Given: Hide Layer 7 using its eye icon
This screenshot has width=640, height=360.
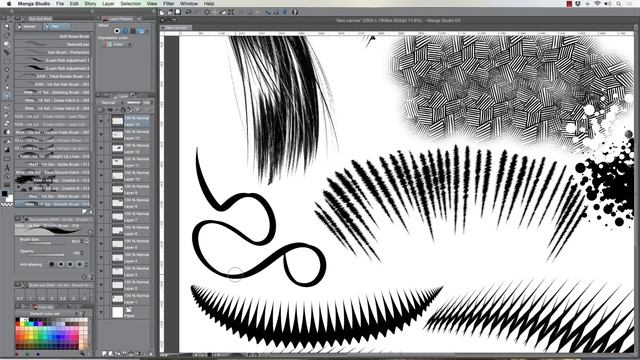Looking at the screenshot, I should [101, 217].
